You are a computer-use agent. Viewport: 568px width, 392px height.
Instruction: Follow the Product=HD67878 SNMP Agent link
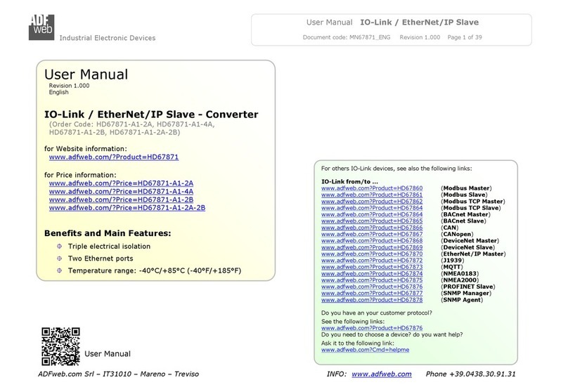(372, 300)
